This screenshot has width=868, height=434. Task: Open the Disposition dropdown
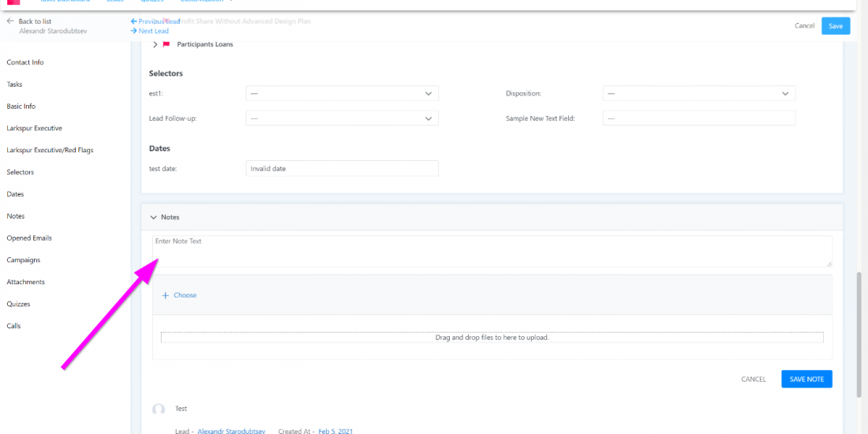click(x=698, y=93)
